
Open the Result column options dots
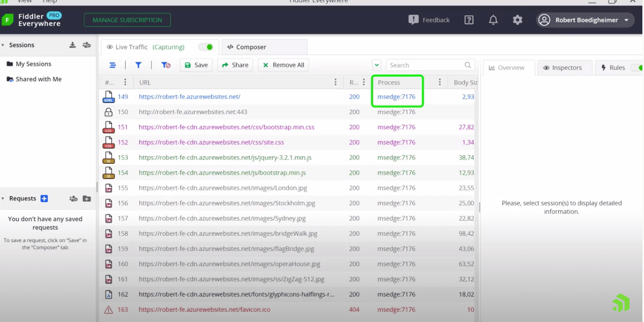click(364, 82)
